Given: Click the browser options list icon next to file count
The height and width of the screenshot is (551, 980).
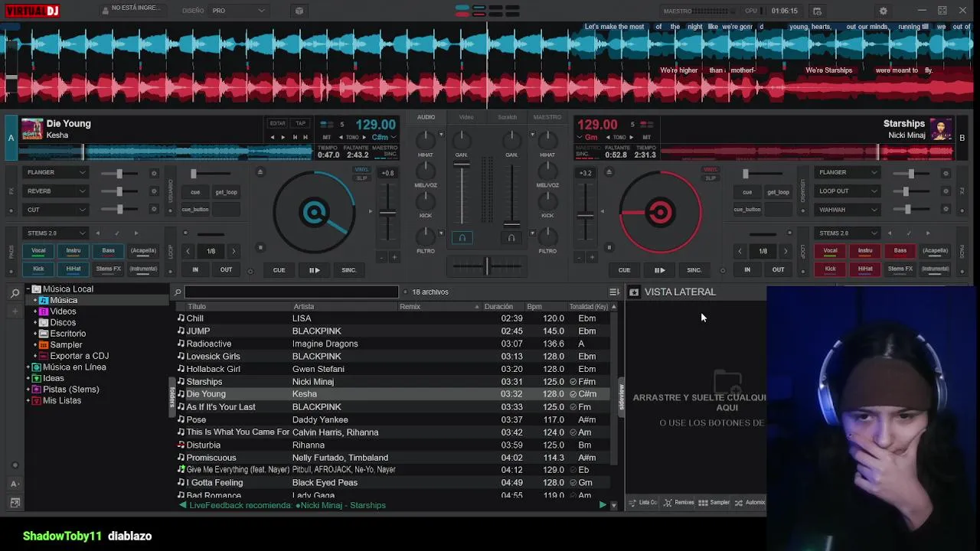Looking at the screenshot, I should [x=614, y=292].
